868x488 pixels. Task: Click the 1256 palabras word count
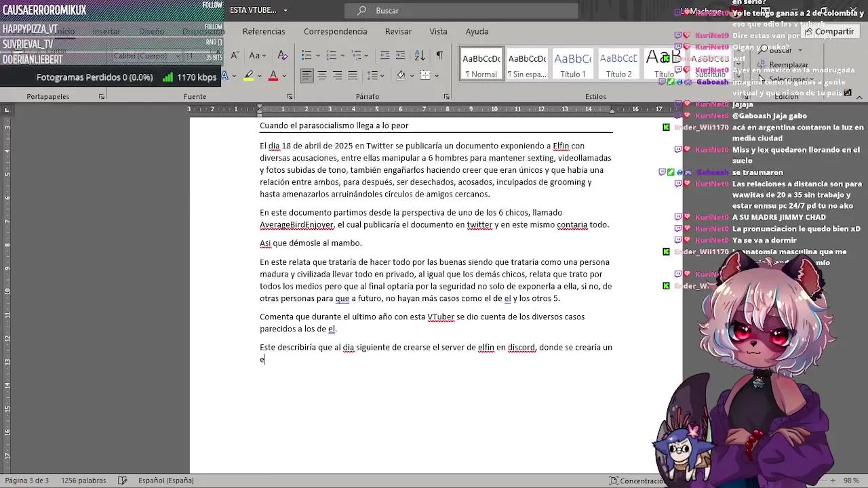(83, 481)
